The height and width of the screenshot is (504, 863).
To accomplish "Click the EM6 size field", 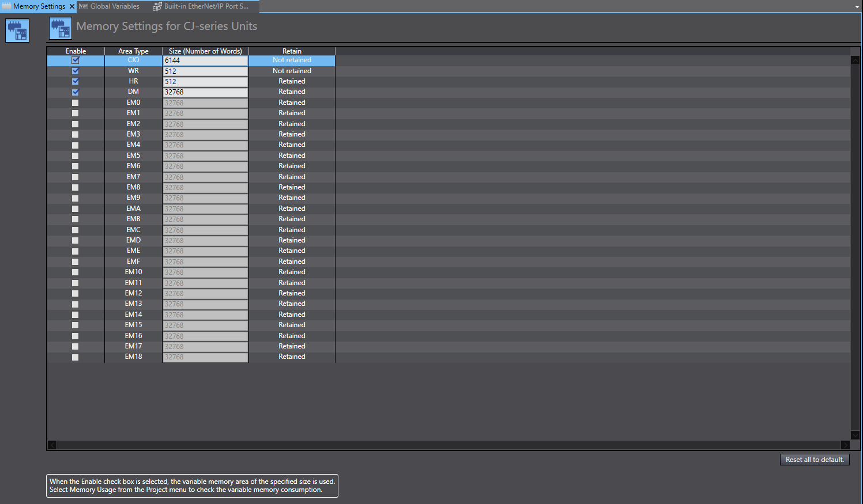I will (x=205, y=166).
